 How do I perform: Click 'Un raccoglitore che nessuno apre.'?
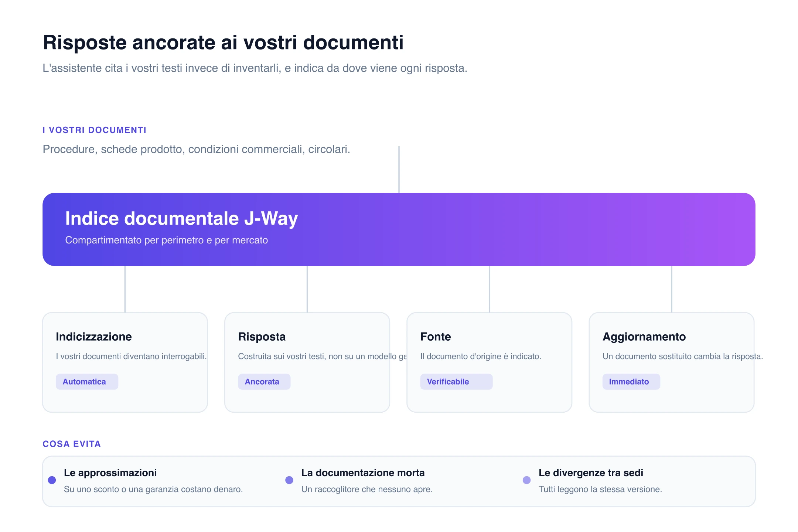[367, 490]
